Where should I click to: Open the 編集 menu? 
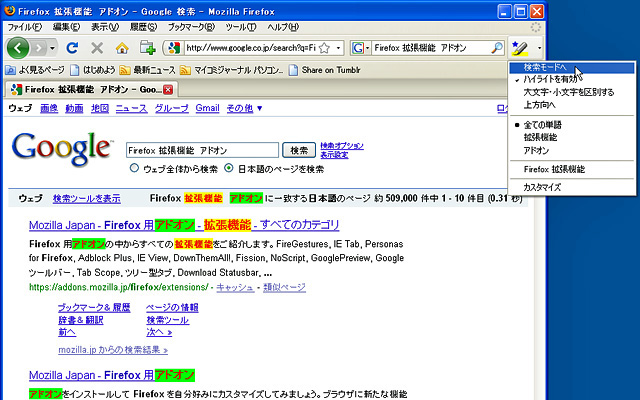(66, 27)
